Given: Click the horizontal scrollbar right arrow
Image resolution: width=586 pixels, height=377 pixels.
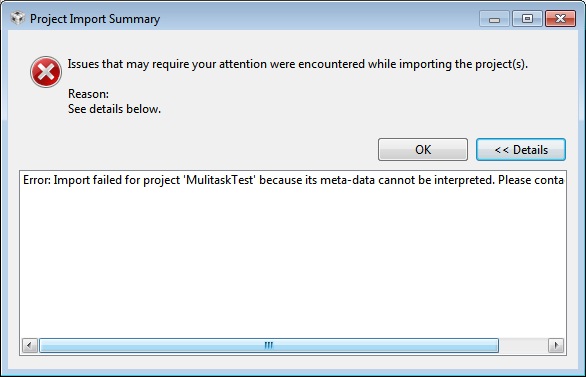Looking at the screenshot, I should click(x=556, y=345).
